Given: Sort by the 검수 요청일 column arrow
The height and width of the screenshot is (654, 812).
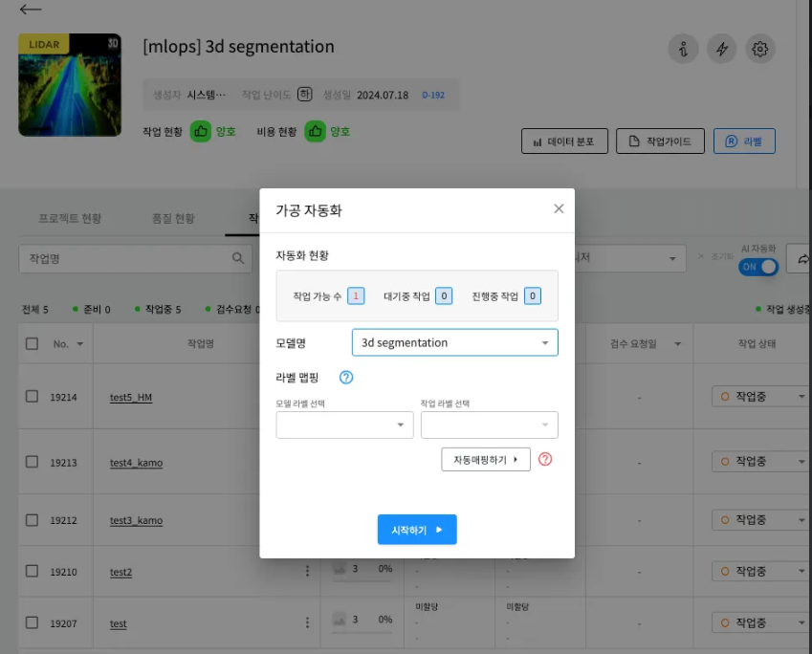Looking at the screenshot, I should click(677, 344).
